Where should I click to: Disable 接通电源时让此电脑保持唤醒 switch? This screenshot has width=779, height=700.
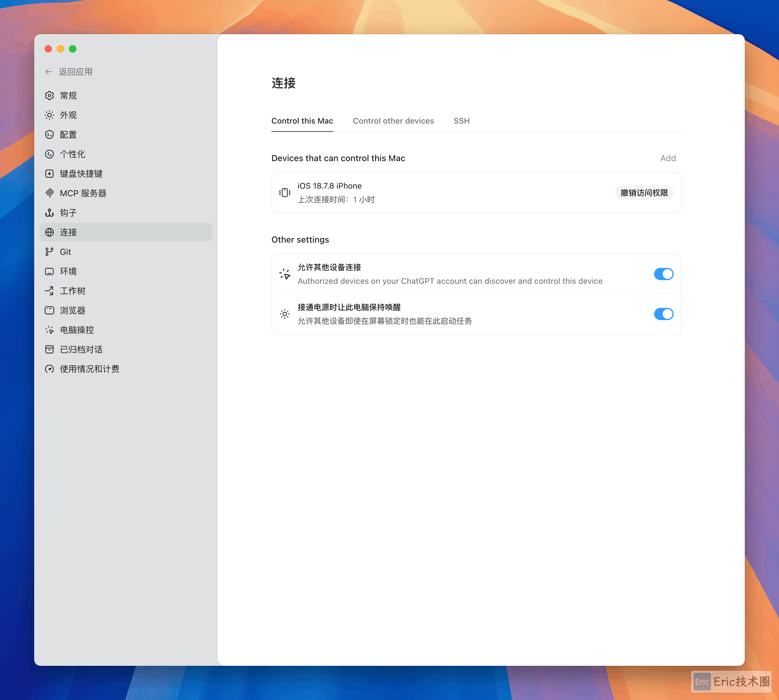click(664, 314)
